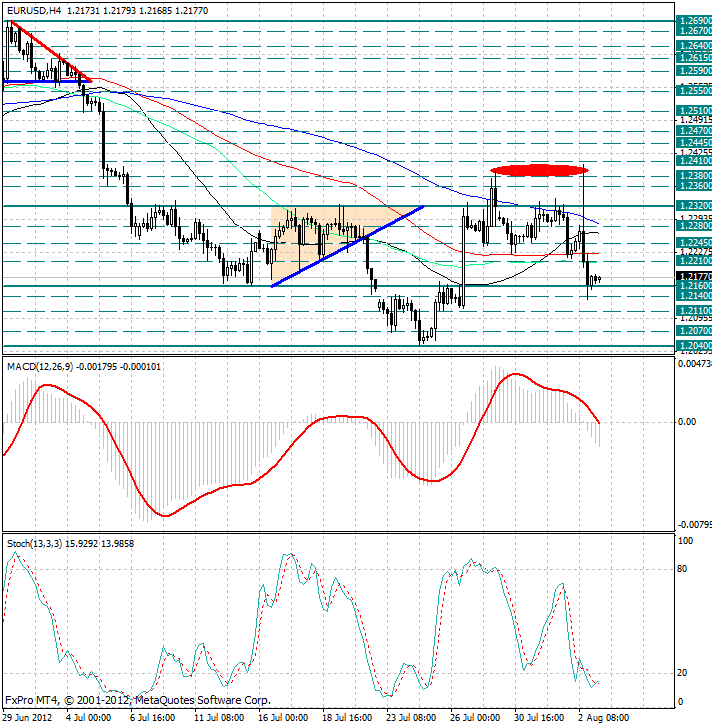
Task: Click the 1.2210 price level label
Action: click(694, 261)
